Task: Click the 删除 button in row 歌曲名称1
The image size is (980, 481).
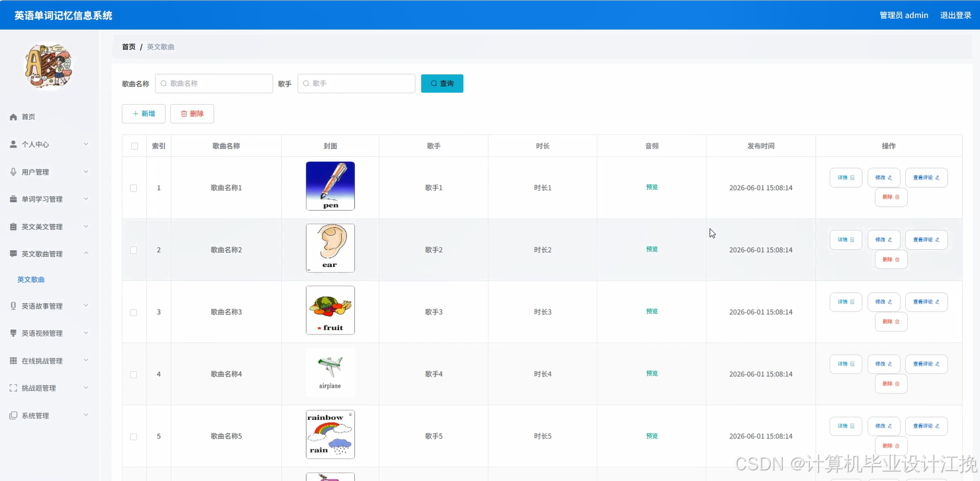Action: [891, 197]
